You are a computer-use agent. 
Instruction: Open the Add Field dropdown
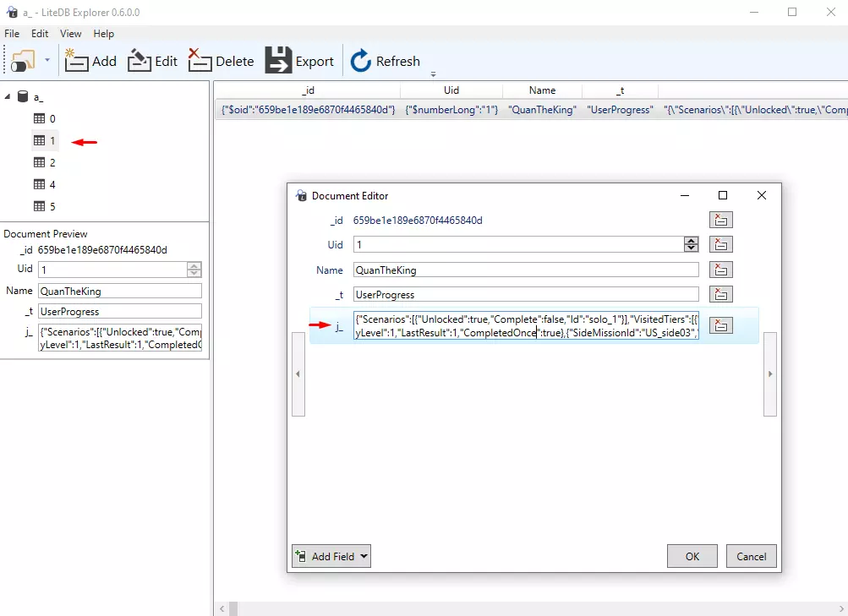331,556
